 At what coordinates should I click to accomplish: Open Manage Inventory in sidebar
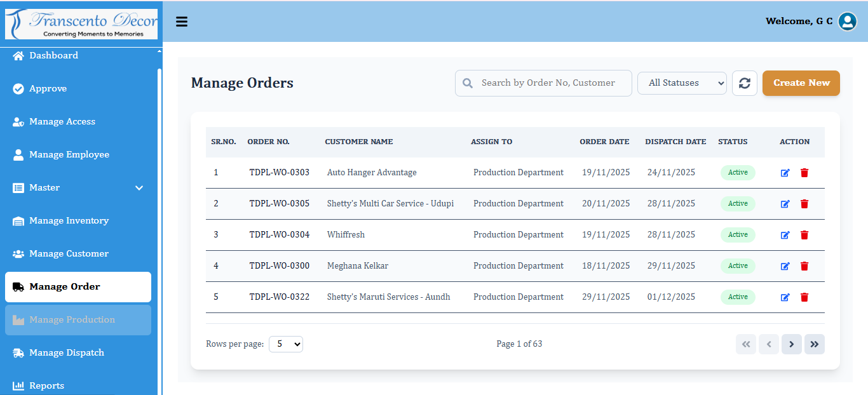(x=69, y=221)
